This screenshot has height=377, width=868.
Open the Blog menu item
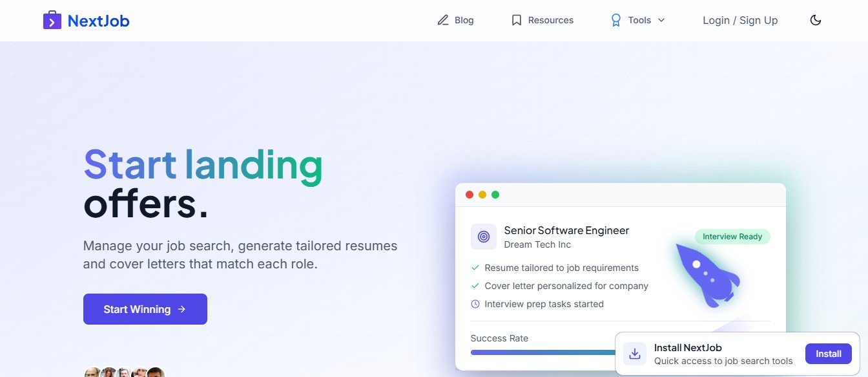tap(464, 20)
